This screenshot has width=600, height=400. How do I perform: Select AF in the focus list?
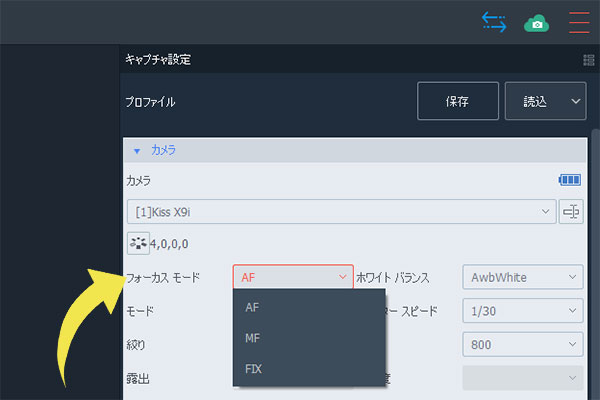(x=252, y=308)
